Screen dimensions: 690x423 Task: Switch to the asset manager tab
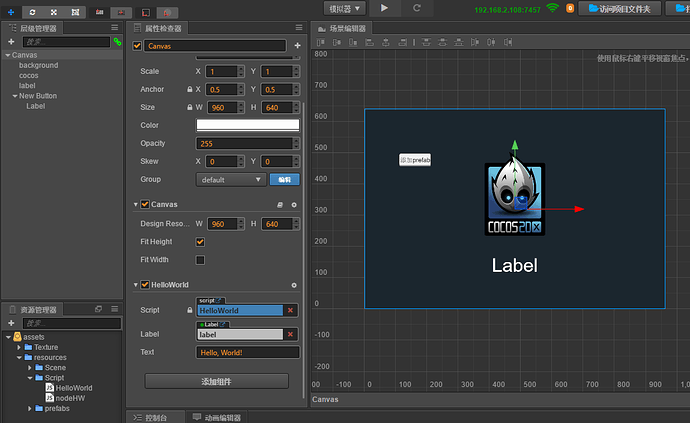[33, 310]
